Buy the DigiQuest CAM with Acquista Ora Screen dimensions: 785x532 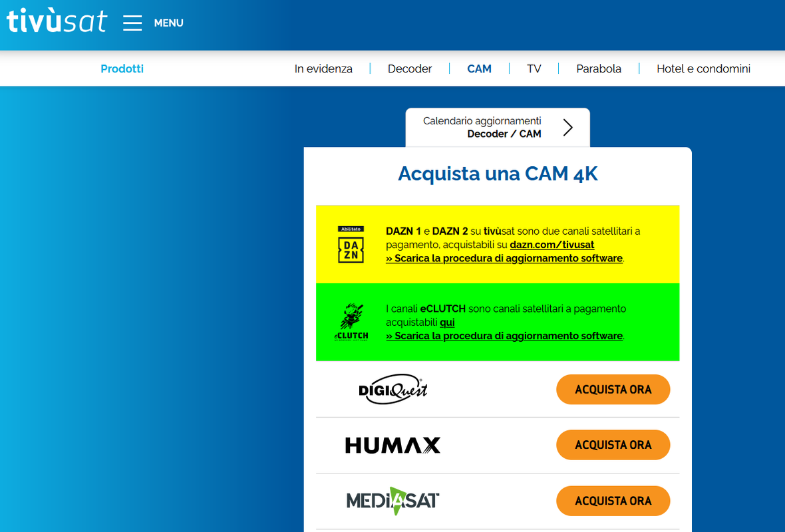tap(613, 390)
